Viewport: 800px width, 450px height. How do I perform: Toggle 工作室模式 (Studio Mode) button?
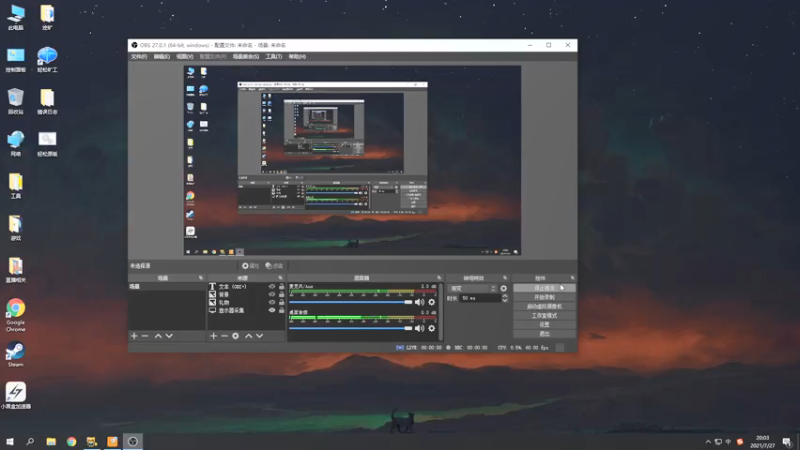[544, 316]
